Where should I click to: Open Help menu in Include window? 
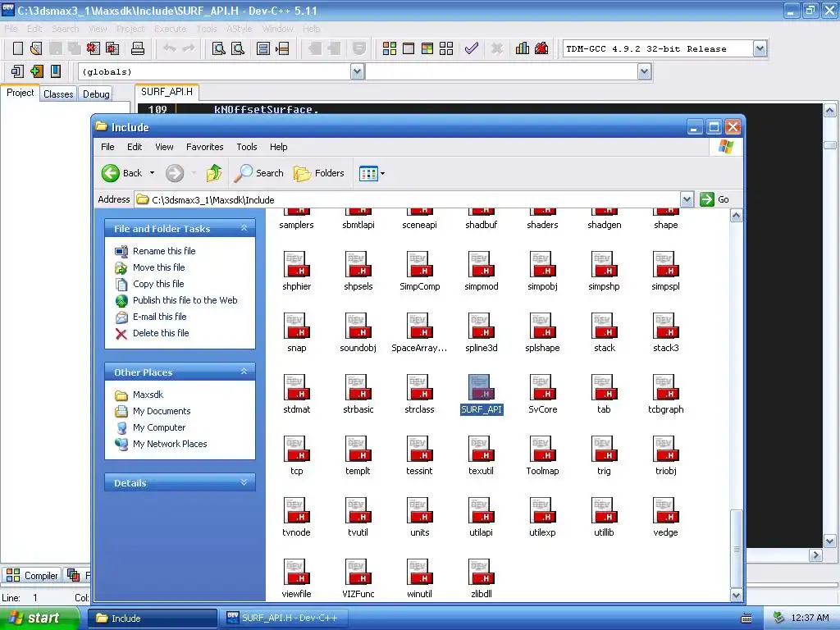coord(278,147)
